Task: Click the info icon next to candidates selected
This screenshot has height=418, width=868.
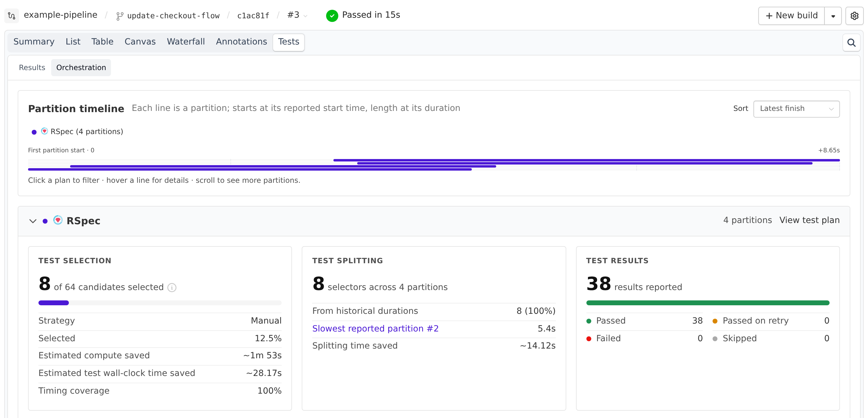Action: click(172, 287)
